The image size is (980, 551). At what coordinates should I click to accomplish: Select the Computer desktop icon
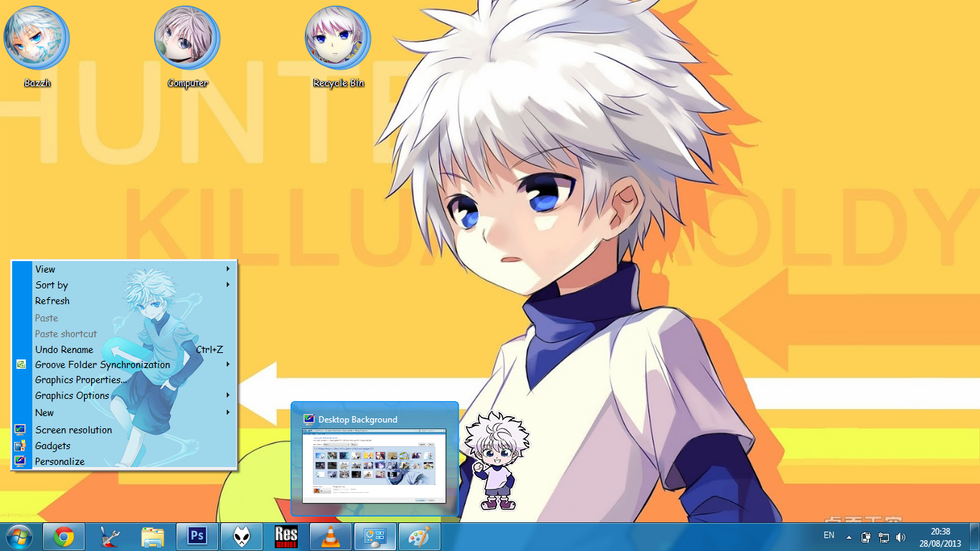pos(187,47)
